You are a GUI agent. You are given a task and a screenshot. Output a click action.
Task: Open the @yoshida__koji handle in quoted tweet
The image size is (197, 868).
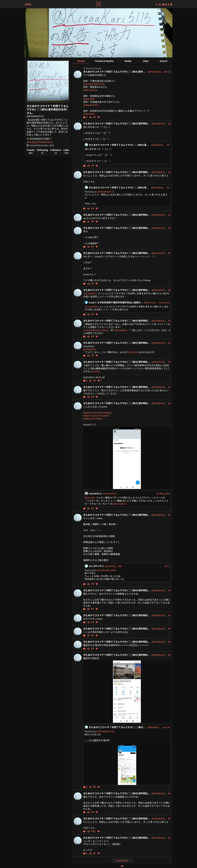coord(113,566)
